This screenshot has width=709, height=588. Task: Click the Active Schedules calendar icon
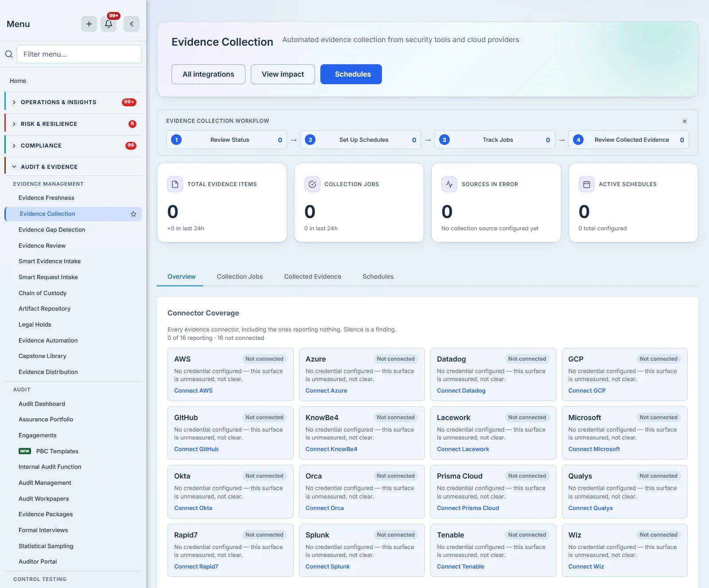coord(587,184)
